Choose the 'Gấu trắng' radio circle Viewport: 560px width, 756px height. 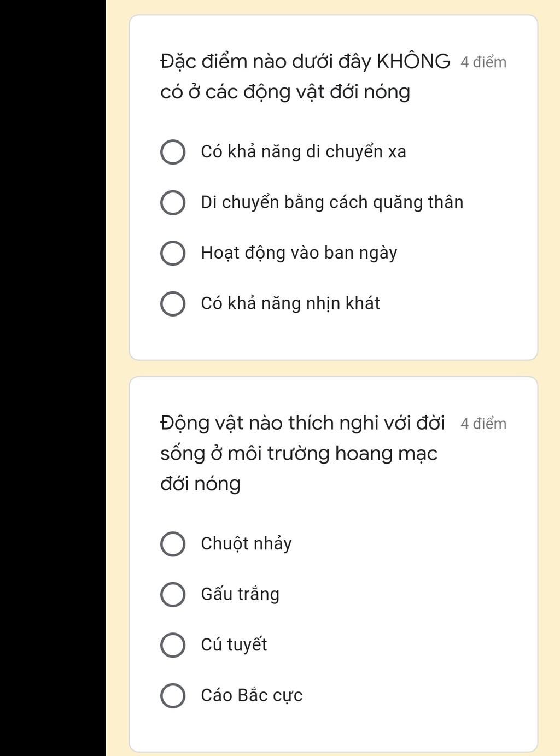click(173, 595)
